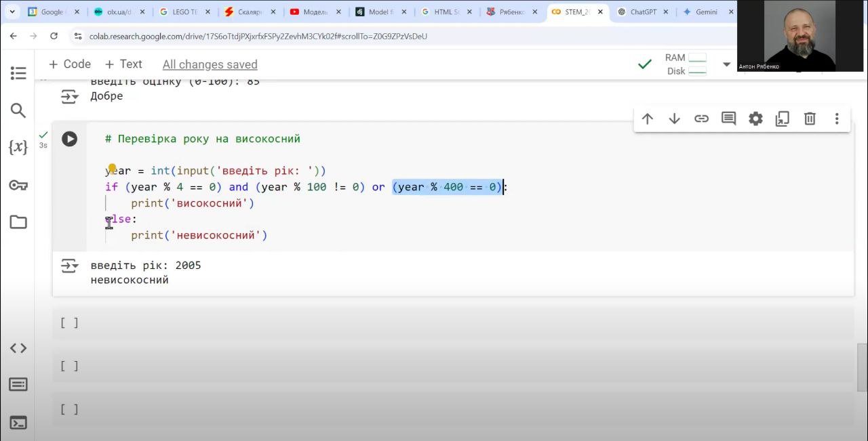Screen dimensions: 868x441
Task: Open cell editor settings gear
Action: [755, 119]
